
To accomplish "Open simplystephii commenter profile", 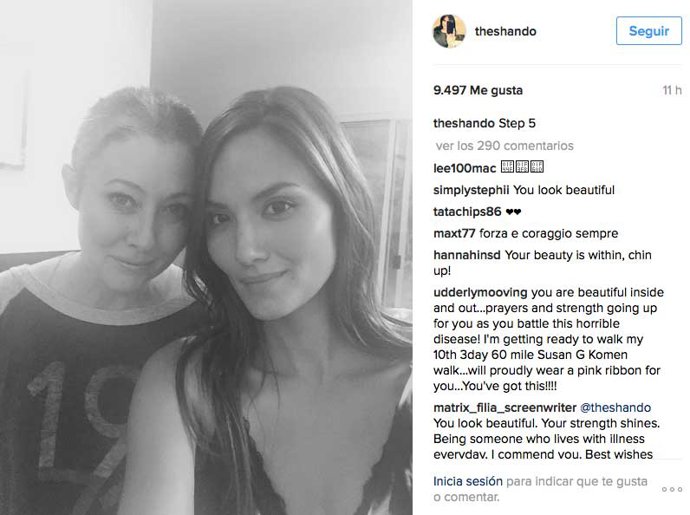I will (x=471, y=190).
